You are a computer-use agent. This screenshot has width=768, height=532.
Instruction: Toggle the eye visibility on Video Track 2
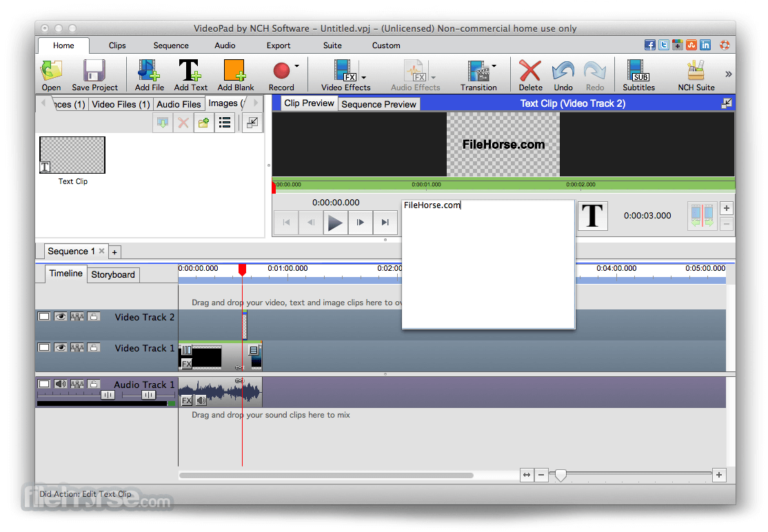point(60,317)
